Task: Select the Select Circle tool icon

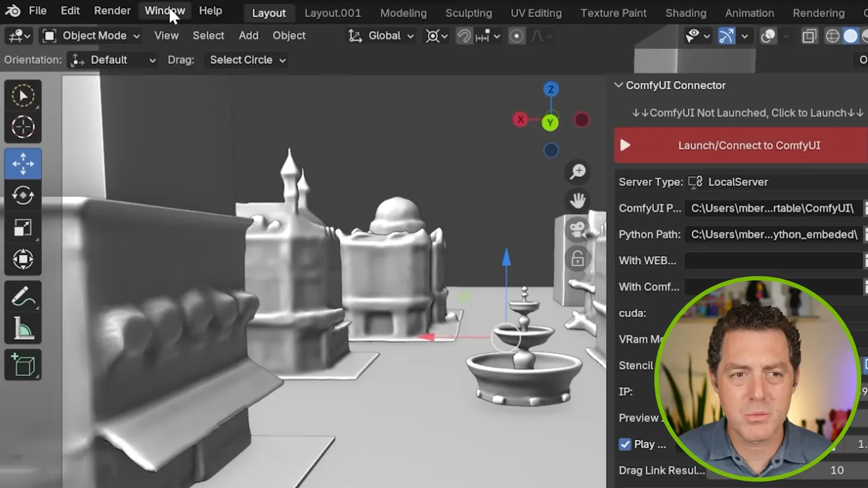Action: (23, 95)
